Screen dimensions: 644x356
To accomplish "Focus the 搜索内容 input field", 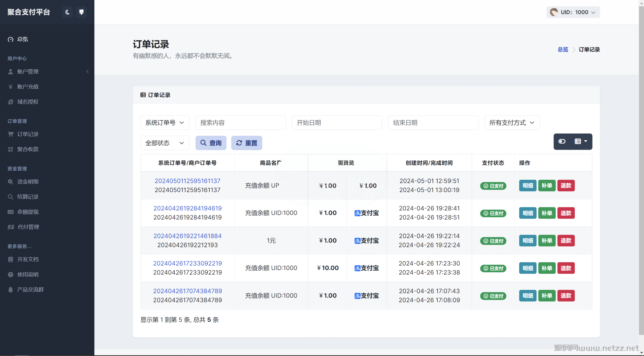I will (241, 123).
